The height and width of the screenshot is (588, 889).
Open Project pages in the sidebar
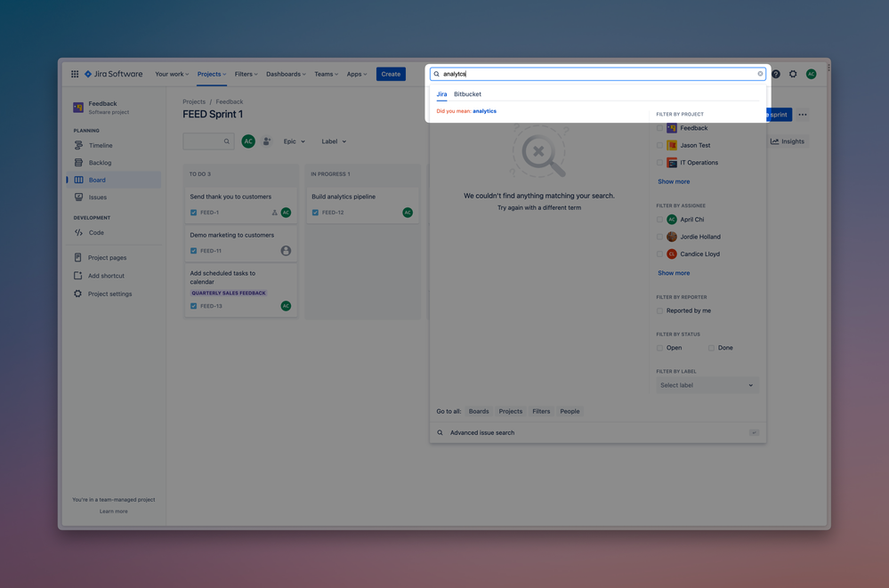point(113,257)
